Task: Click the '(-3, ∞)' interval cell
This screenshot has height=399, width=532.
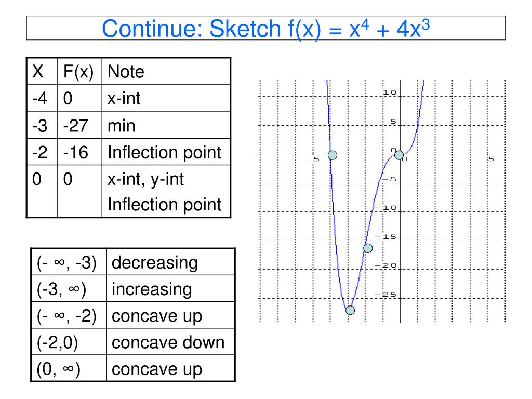Action: point(69,289)
